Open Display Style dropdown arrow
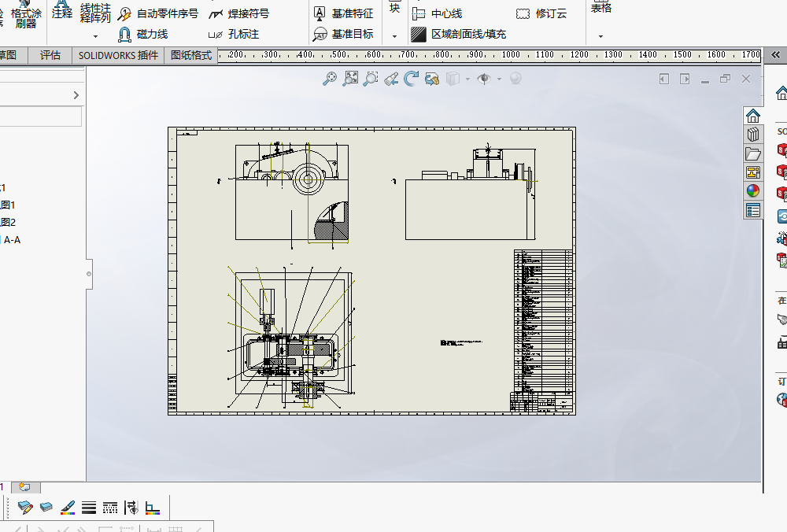787x532 pixels. pyautogui.click(x=467, y=79)
